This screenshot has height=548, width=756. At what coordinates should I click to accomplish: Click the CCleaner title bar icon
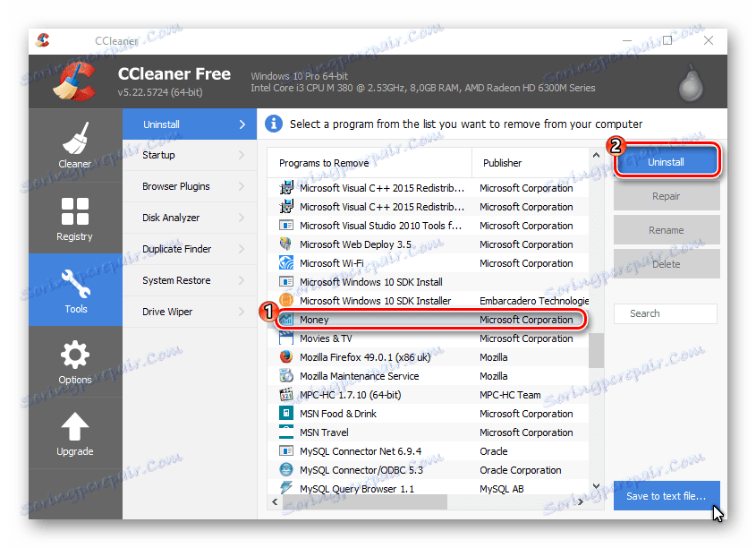43,40
